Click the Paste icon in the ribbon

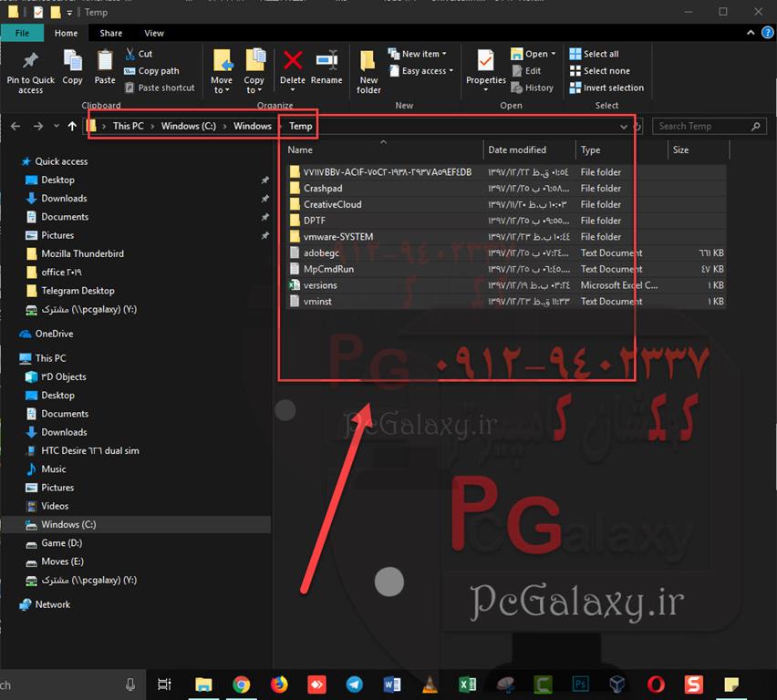(x=105, y=62)
